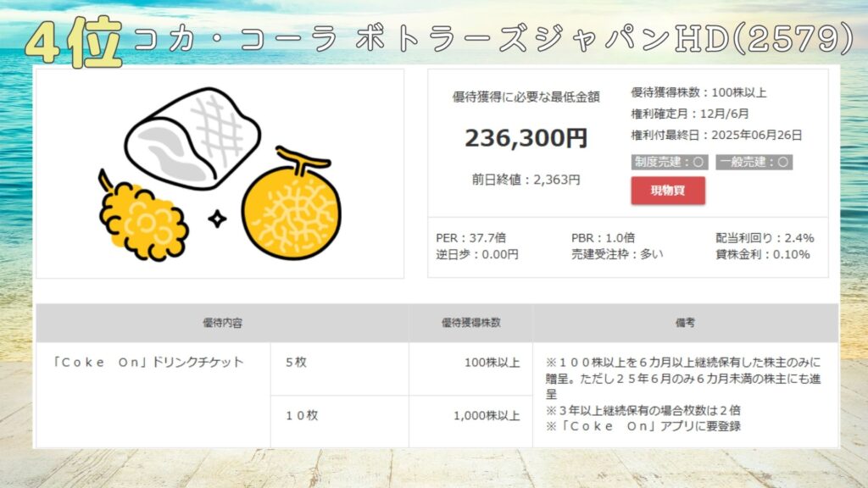Image resolution: width=868 pixels, height=488 pixels.
Task: Select the 備考 column header
Action: tap(685, 323)
